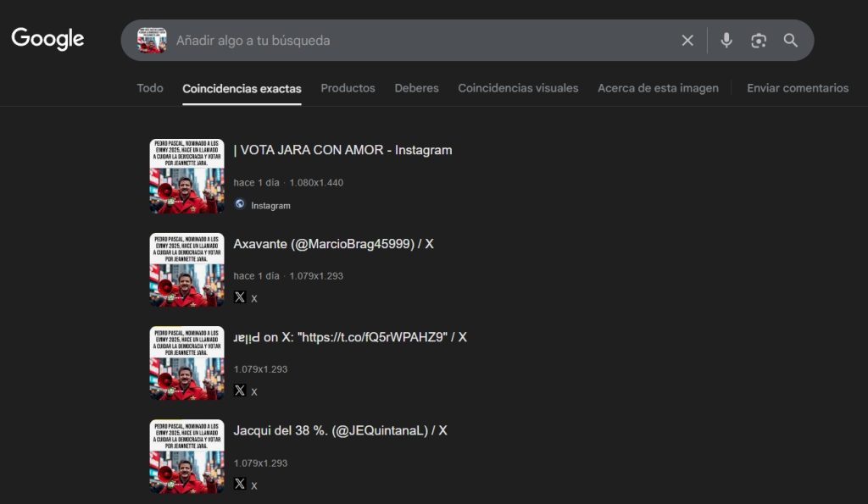This screenshot has width=868, height=504.
Task: Click the thumbnail of the Instagram result
Action: point(187,176)
